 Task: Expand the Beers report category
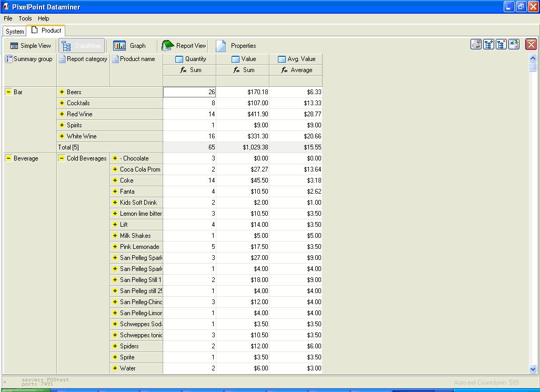pos(62,92)
